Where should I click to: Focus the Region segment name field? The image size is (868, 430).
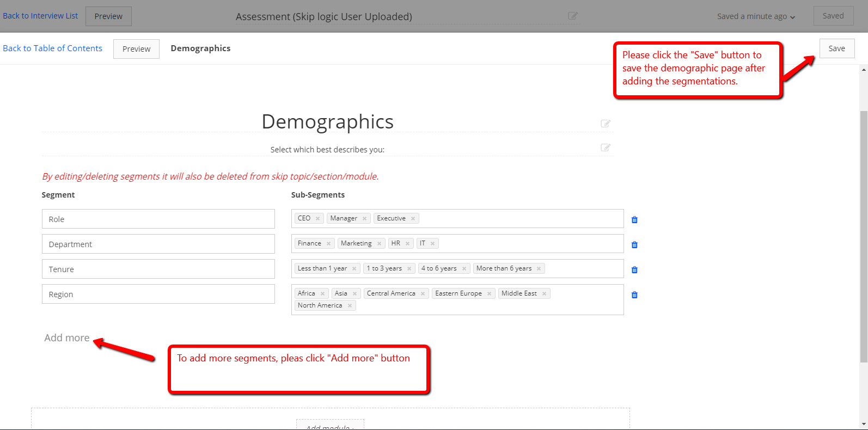coord(158,294)
